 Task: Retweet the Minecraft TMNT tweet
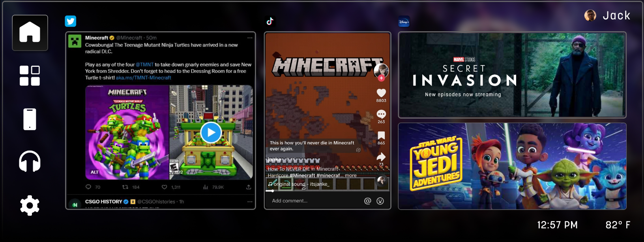click(x=125, y=187)
